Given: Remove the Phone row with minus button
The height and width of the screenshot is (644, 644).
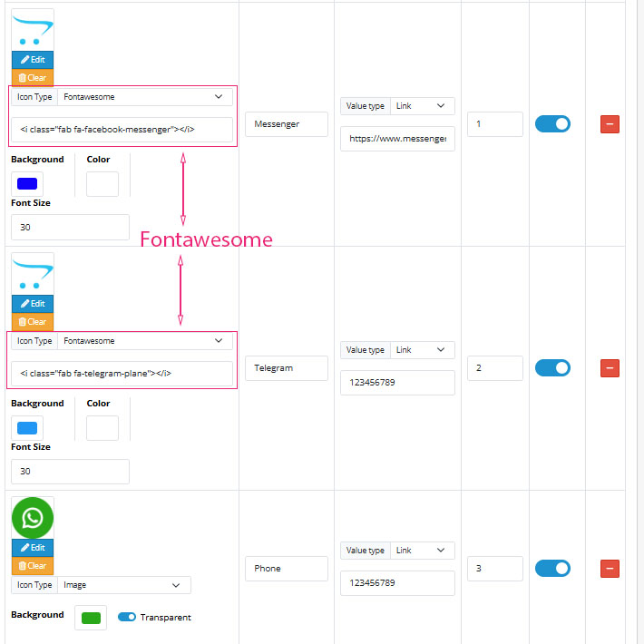Looking at the screenshot, I should pyautogui.click(x=610, y=569).
